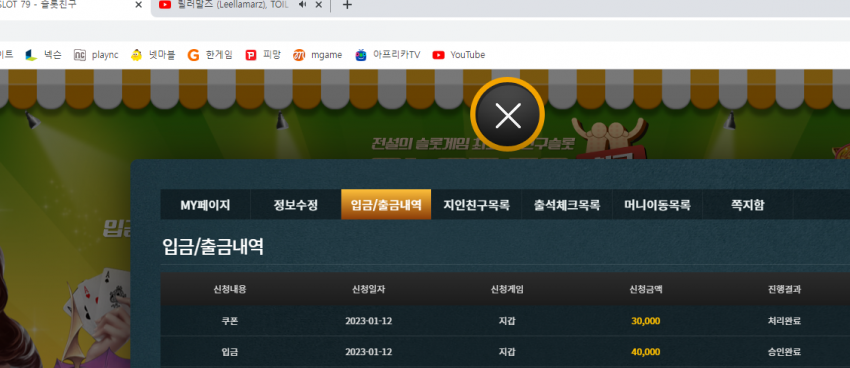This screenshot has height=368, width=850.
Task: Open the 지인친구목록 tab
Action: pos(476,205)
